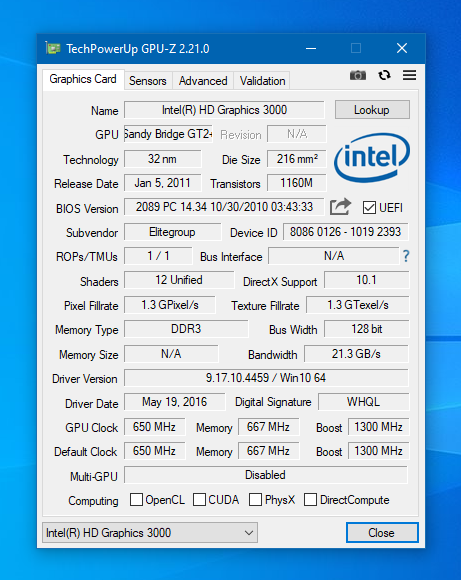The height and width of the screenshot is (580, 461).
Task: Minimize the GPU-Z window
Action: 311,48
